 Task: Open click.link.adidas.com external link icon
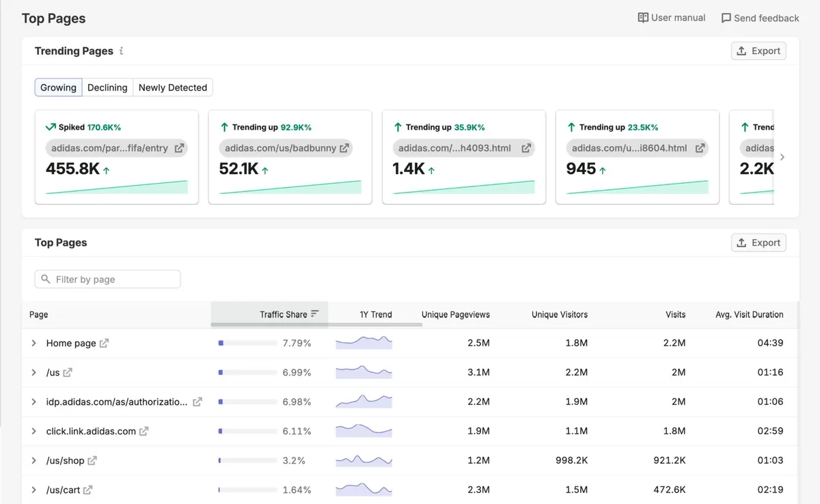144,432
